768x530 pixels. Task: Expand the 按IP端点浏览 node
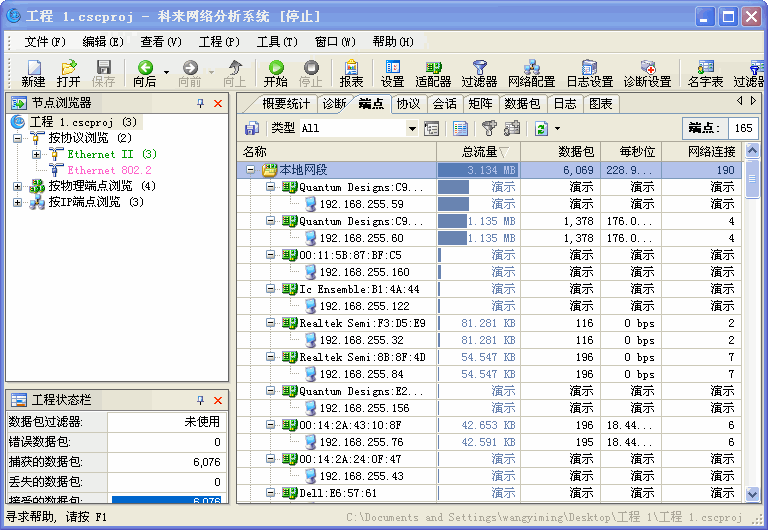click(18, 202)
